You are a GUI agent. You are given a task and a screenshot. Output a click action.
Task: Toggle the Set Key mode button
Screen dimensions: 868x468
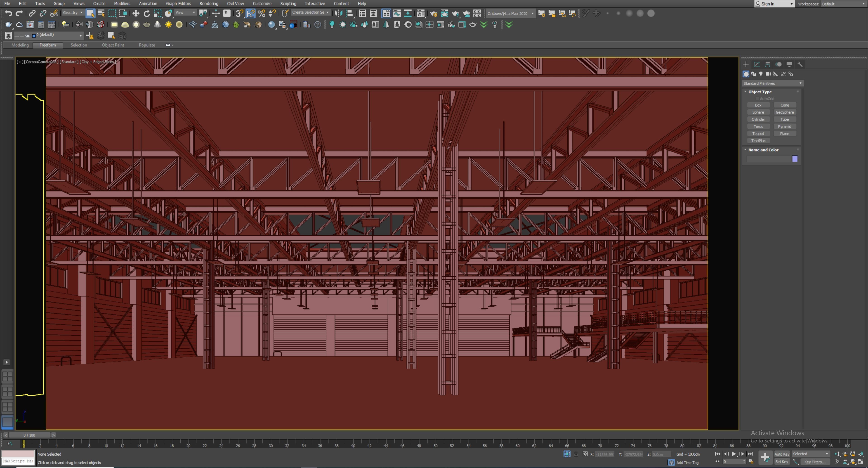click(782, 462)
